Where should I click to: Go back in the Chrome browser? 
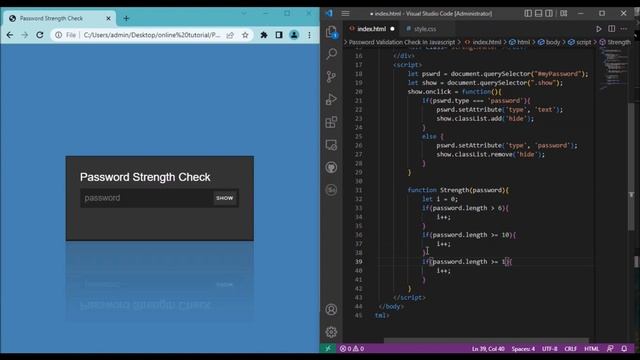point(10,35)
